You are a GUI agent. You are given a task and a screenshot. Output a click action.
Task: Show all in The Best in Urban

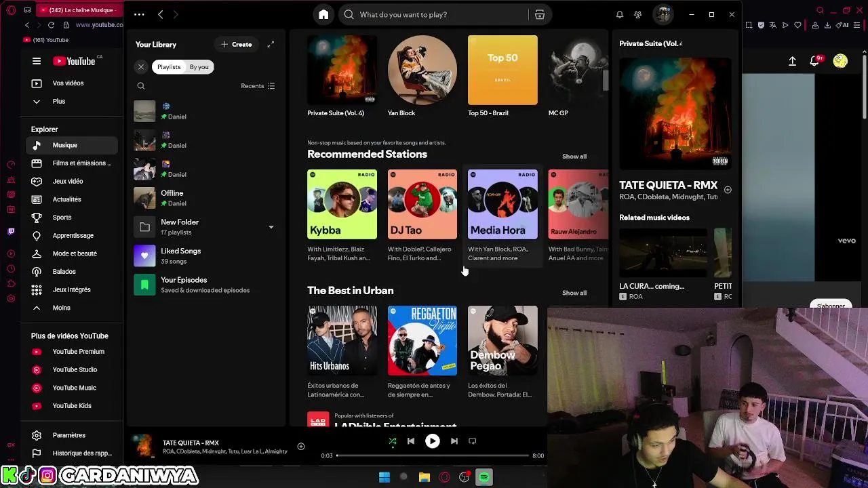(574, 293)
